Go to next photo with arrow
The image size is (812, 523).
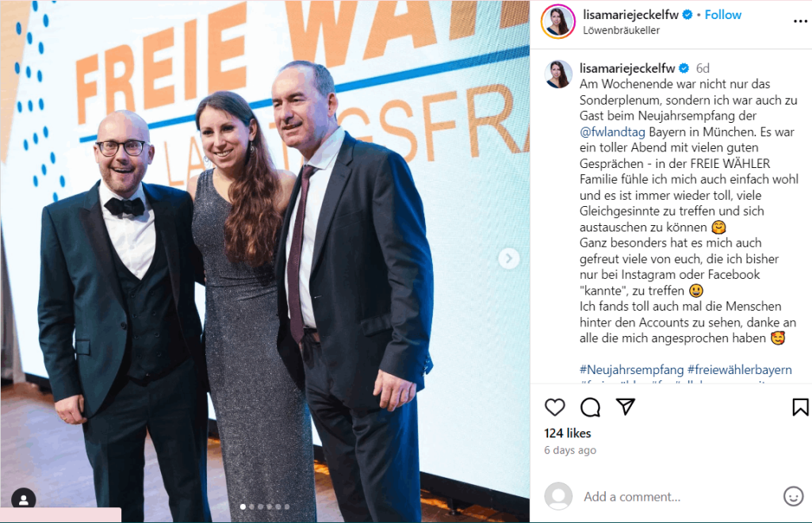click(x=508, y=258)
